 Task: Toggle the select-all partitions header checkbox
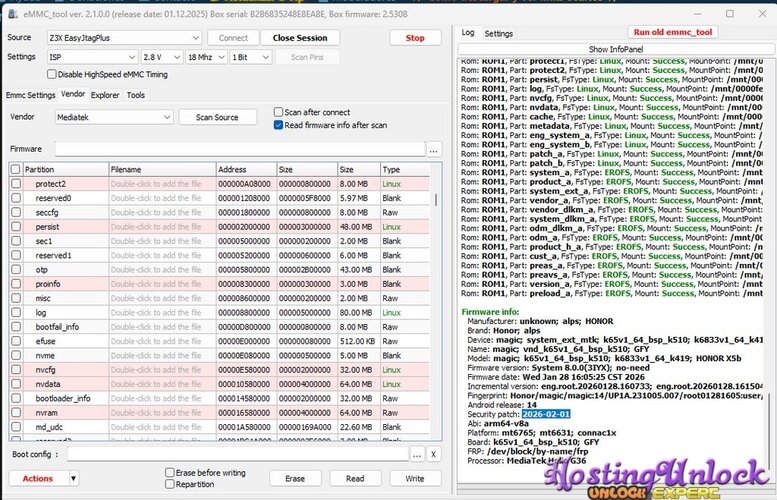[15, 169]
